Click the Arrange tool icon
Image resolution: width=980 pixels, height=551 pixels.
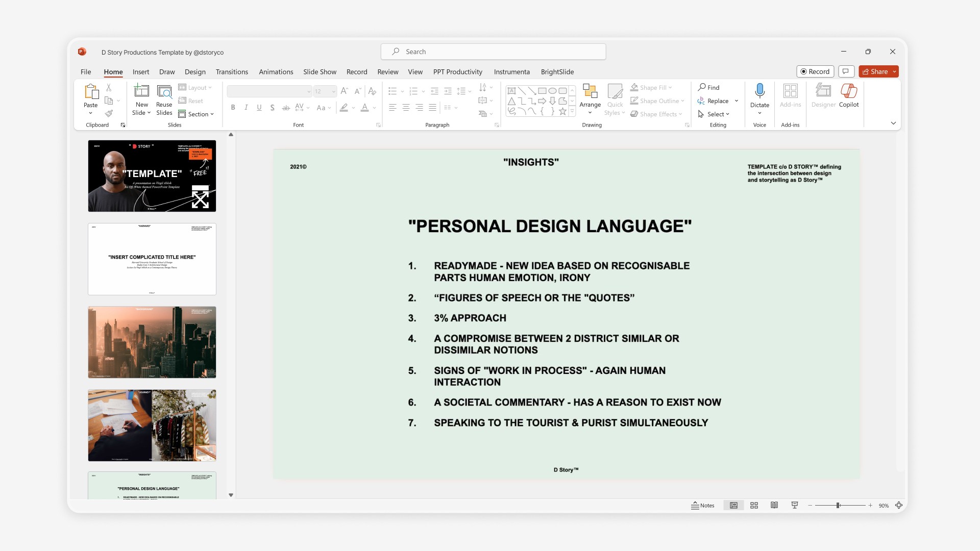click(590, 91)
